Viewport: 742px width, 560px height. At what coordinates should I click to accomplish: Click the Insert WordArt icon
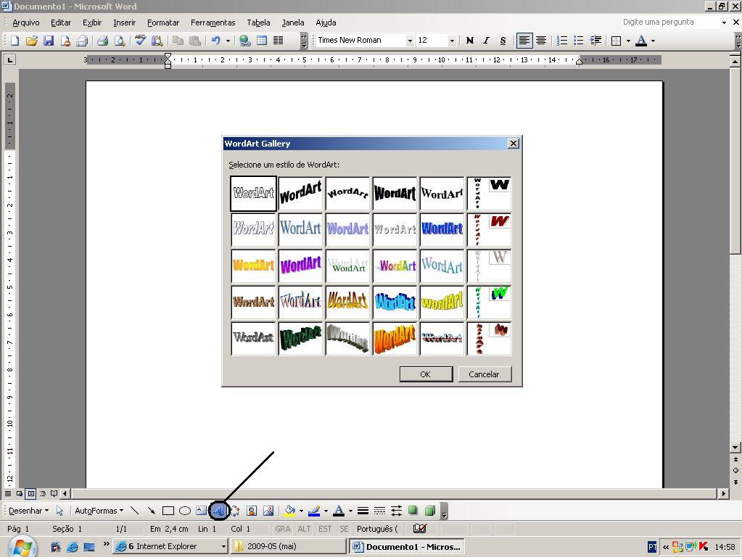point(218,511)
